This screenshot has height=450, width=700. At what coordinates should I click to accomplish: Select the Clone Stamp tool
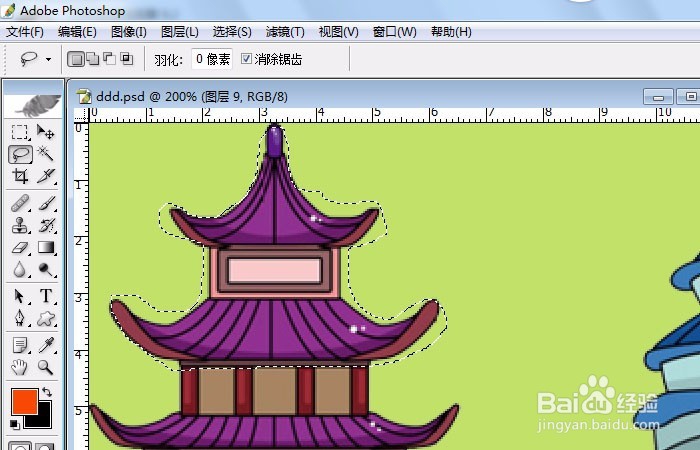pyautogui.click(x=20, y=225)
